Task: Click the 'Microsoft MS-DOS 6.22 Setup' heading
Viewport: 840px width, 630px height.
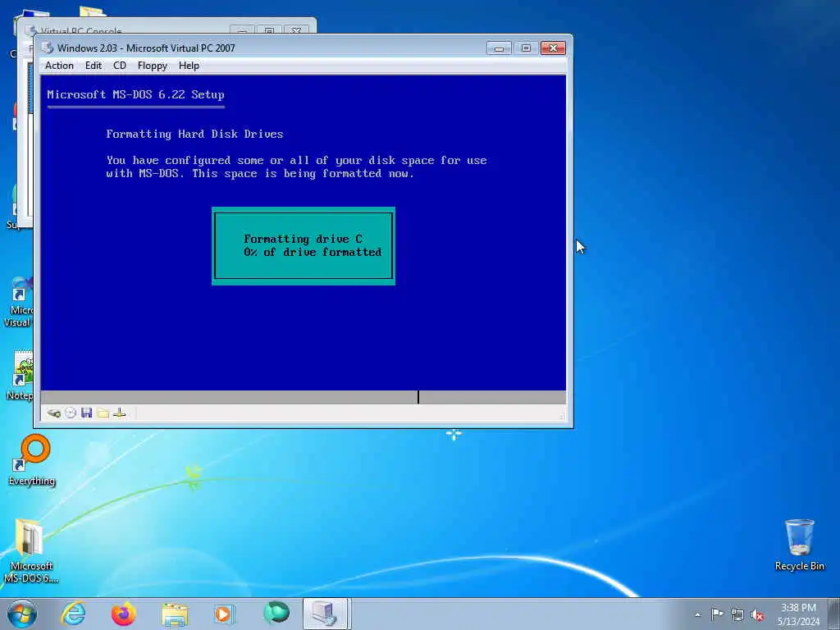Action: [x=135, y=95]
